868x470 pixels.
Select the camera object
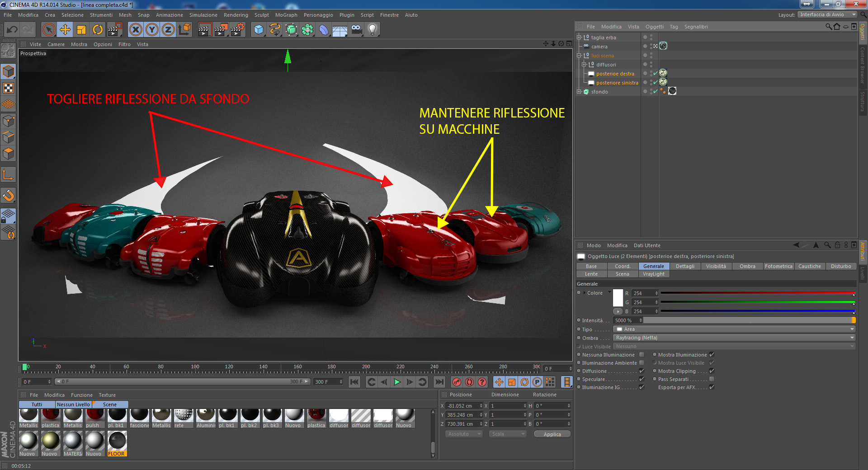pos(599,47)
